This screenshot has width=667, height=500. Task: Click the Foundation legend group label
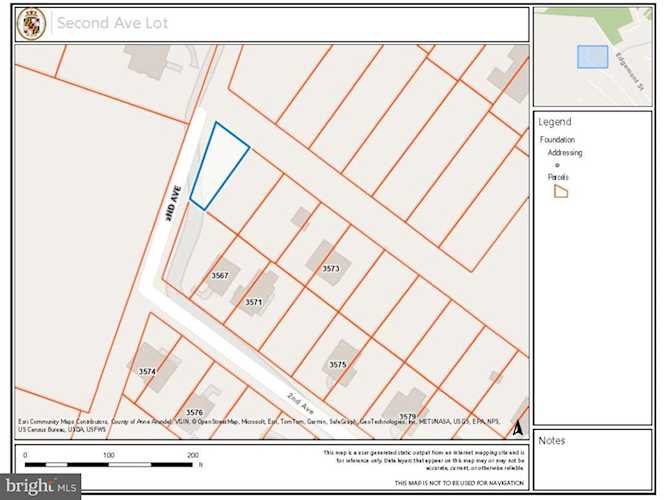click(x=558, y=140)
